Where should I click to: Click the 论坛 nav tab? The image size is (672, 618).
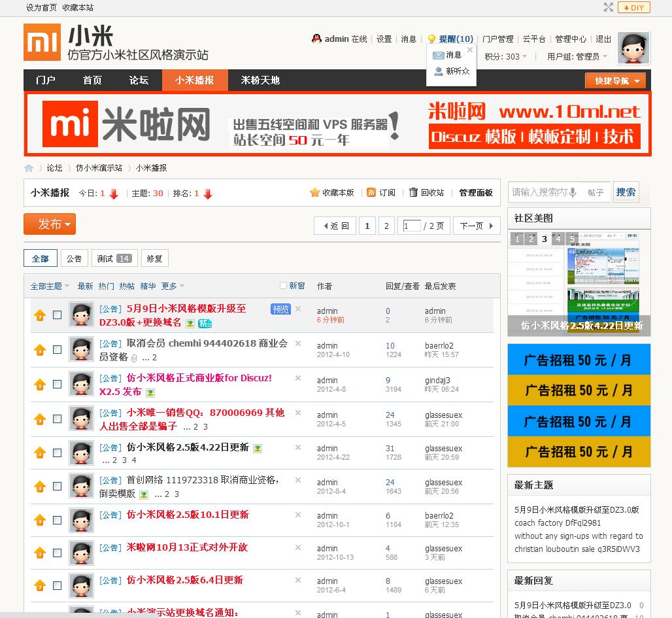click(139, 80)
